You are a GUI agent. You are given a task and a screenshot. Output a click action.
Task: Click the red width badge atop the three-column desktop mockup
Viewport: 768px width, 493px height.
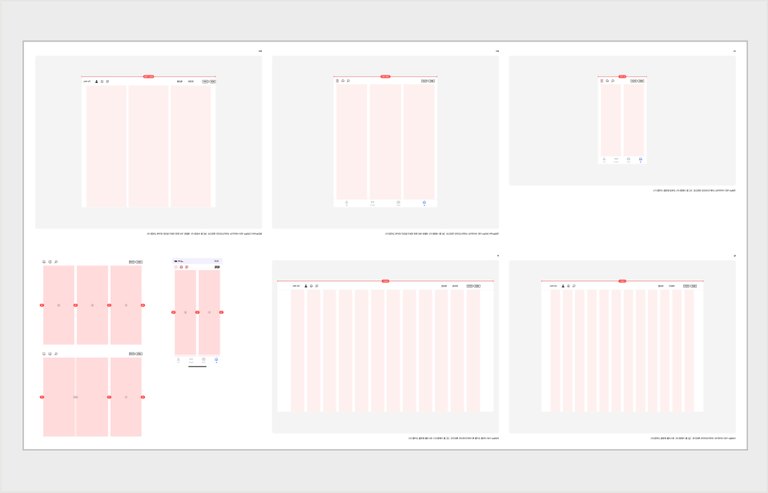(148, 76)
